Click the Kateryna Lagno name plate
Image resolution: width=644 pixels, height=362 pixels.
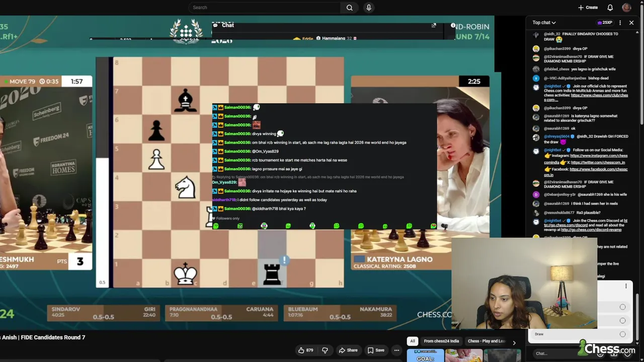click(400, 261)
